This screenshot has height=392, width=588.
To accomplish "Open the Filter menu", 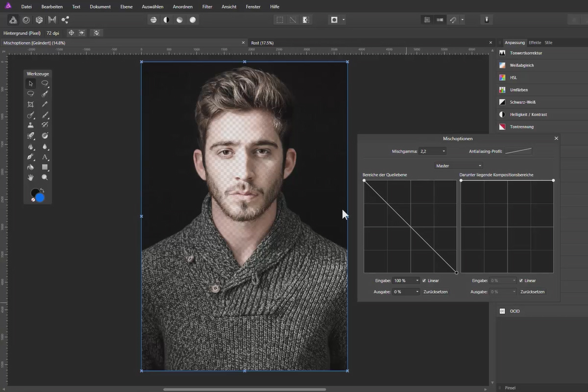I will (x=207, y=7).
